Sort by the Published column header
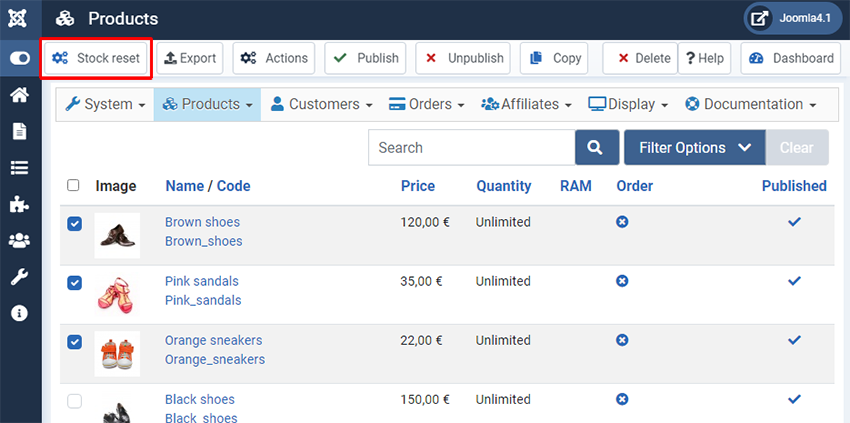850x423 pixels. (794, 186)
